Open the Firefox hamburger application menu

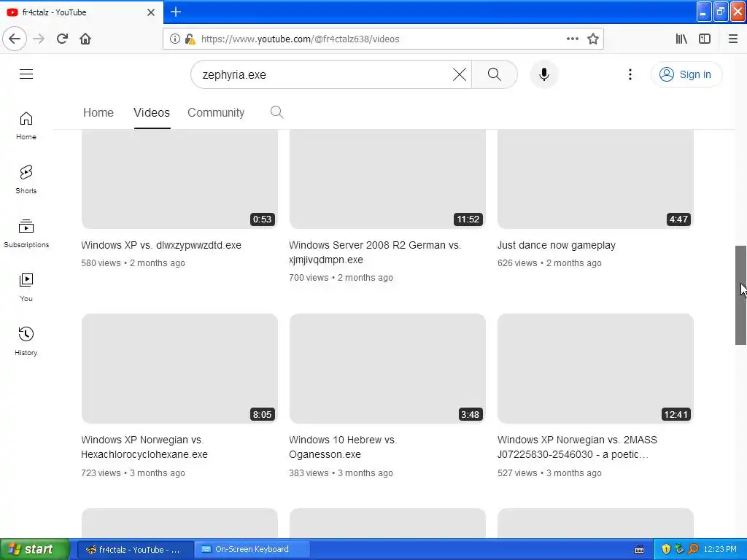[733, 39]
